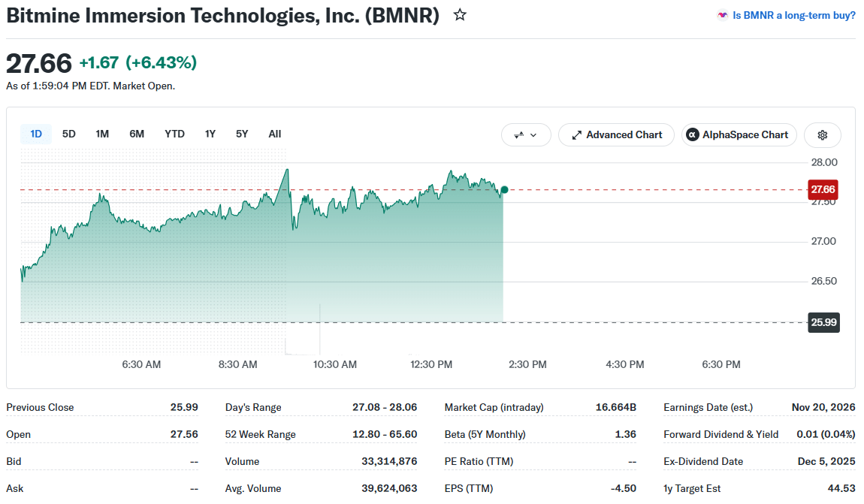864x504 pixels.
Task: Click the 1y Target Est value 44.53
Action: click(841, 488)
